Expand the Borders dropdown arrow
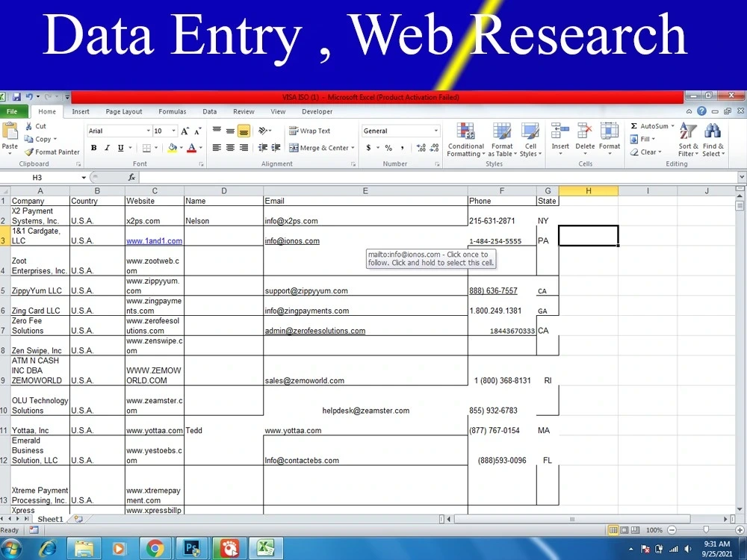The width and height of the screenshot is (747, 560). pyautogui.click(x=156, y=148)
